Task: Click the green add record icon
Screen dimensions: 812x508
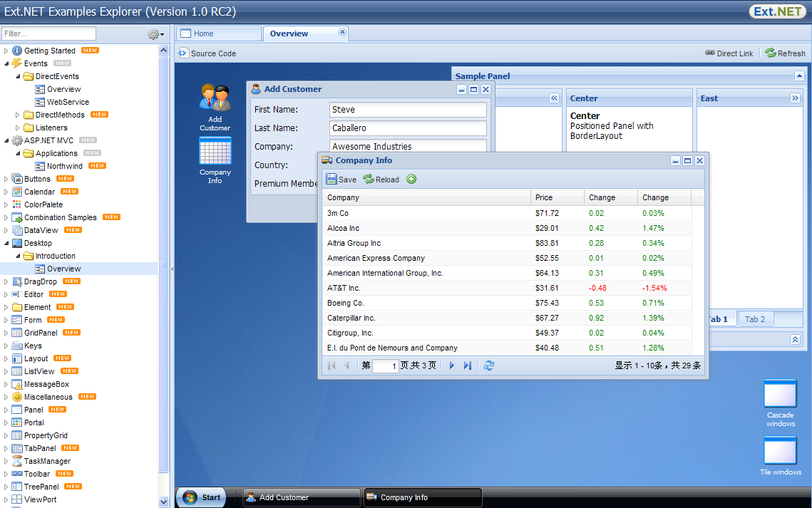Action: pos(411,180)
